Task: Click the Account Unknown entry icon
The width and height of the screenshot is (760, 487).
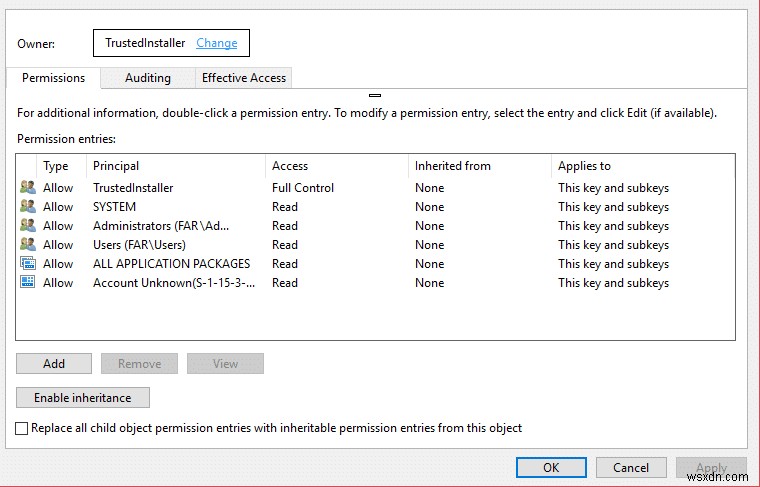Action: point(27,283)
